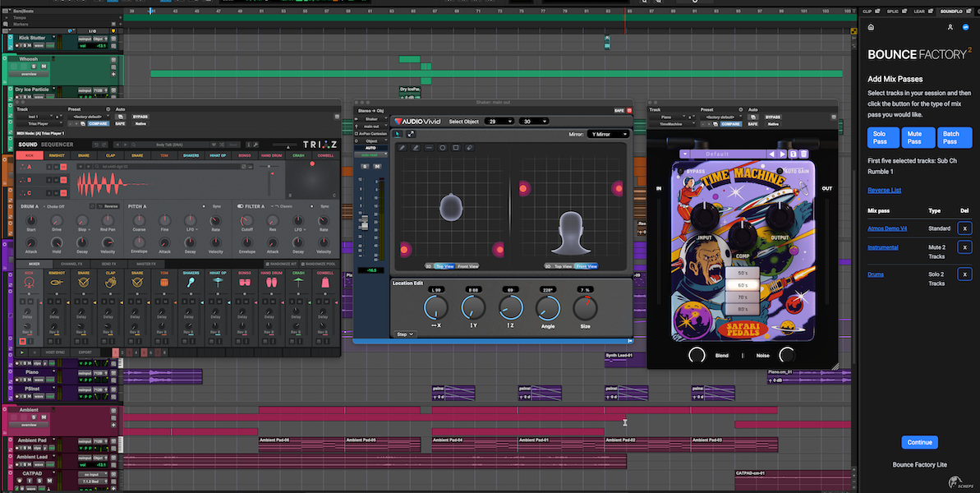
Task: Toggle the Filter A on/off switch
Action: (x=241, y=206)
